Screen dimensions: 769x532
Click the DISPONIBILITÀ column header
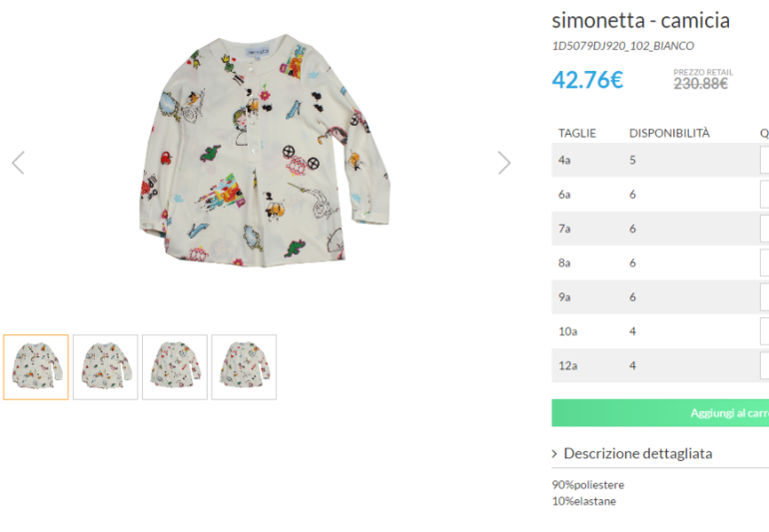click(669, 133)
